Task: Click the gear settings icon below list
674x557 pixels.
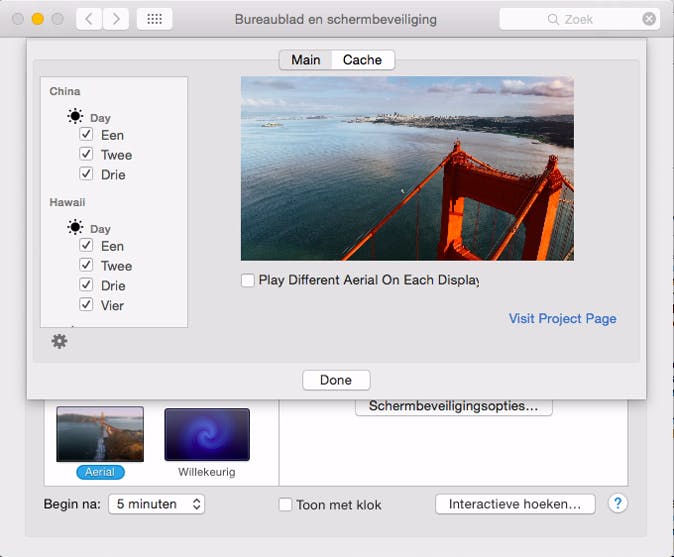Action: (59, 342)
